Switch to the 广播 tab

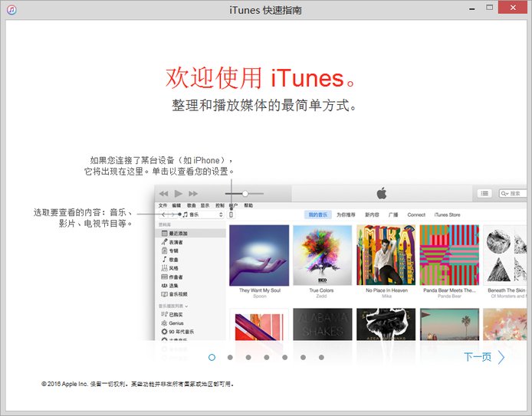click(393, 215)
